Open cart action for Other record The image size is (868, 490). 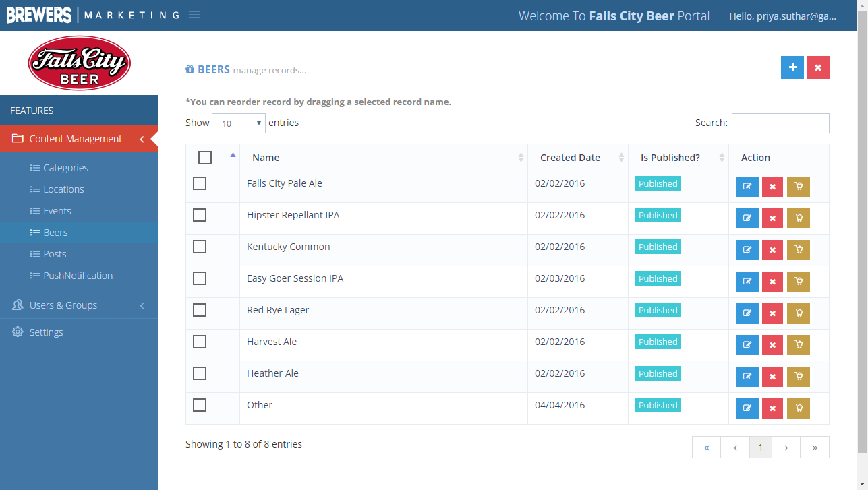click(x=799, y=408)
